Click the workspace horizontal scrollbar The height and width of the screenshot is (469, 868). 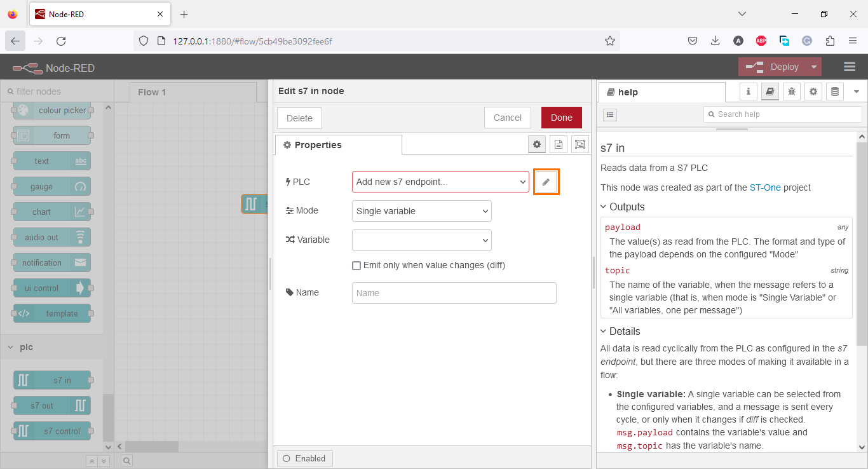(152, 446)
